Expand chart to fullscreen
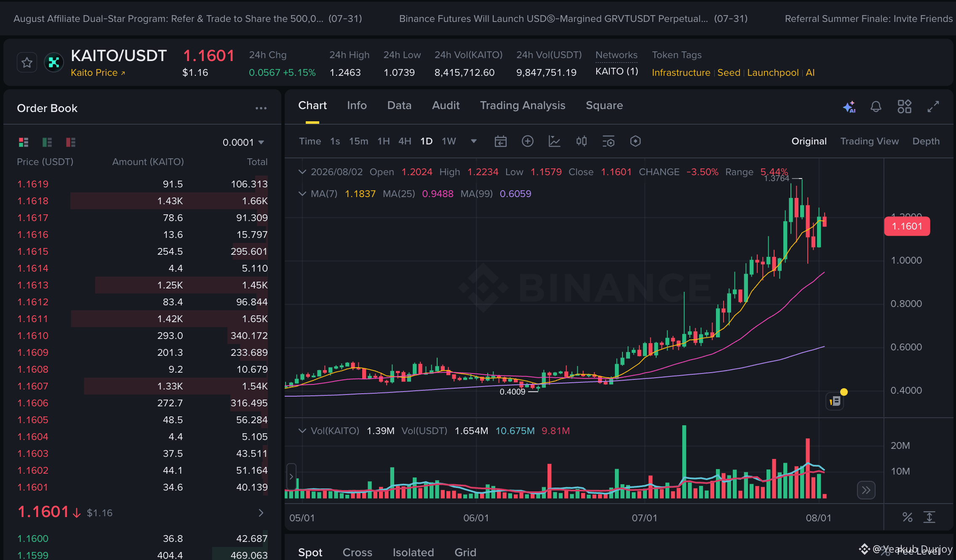This screenshot has height=560, width=956. point(933,107)
